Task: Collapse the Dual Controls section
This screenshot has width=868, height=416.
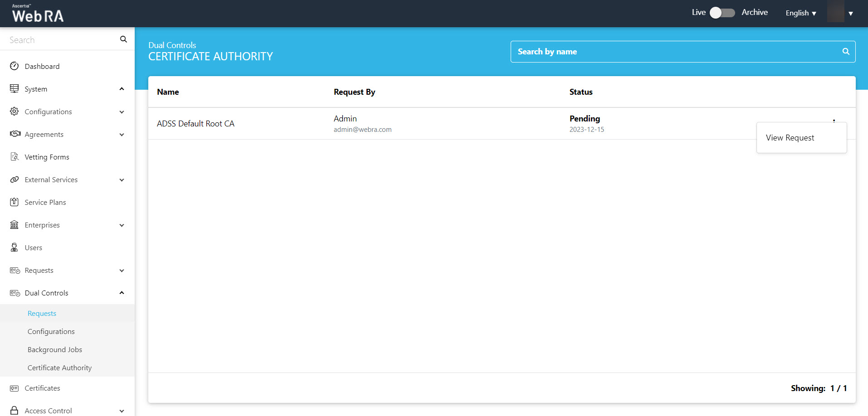Action: pos(122,293)
